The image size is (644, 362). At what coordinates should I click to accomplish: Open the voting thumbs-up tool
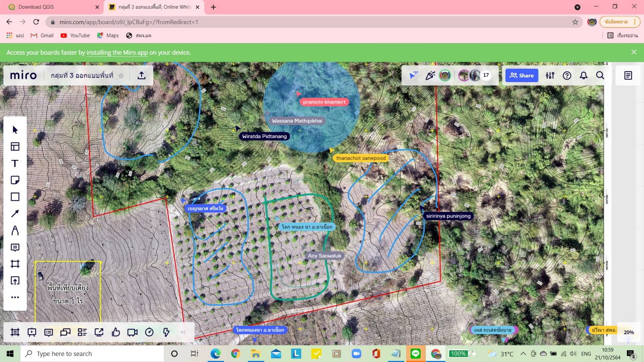pyautogui.click(x=116, y=332)
